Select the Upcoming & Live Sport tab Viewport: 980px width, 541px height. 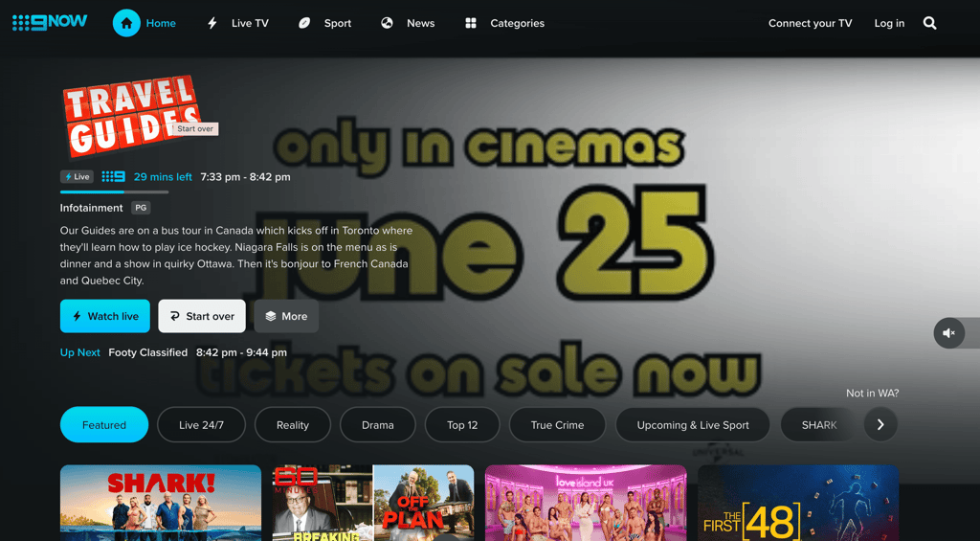[x=693, y=425]
